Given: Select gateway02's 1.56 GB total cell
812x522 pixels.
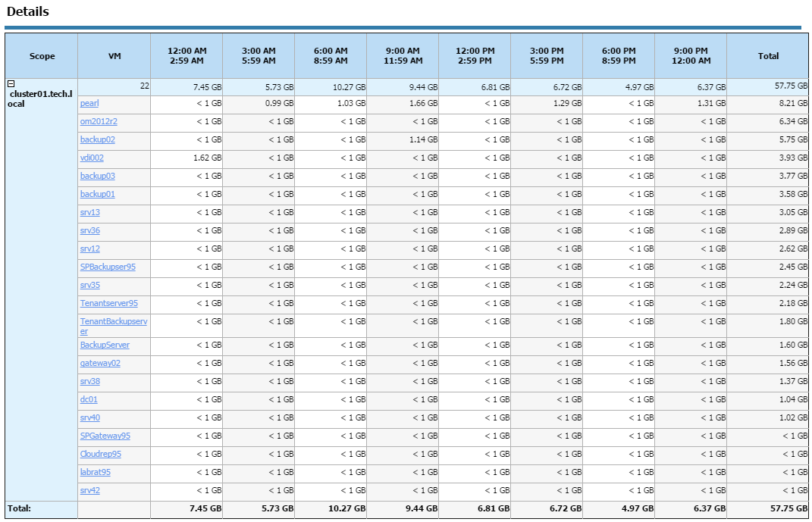Looking at the screenshot, I should click(768, 363).
